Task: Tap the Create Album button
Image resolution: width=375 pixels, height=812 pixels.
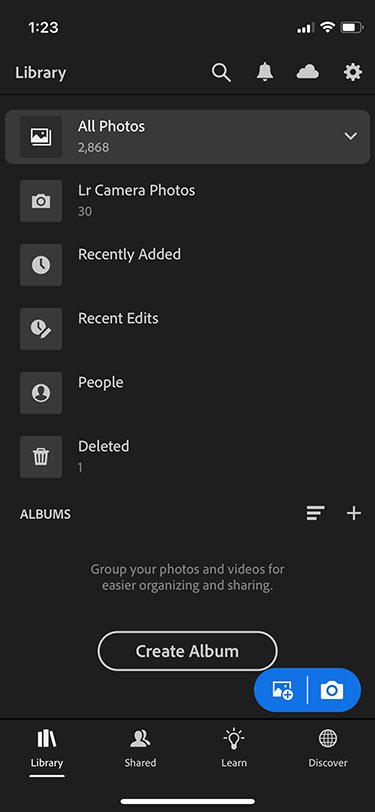Action: [188, 651]
